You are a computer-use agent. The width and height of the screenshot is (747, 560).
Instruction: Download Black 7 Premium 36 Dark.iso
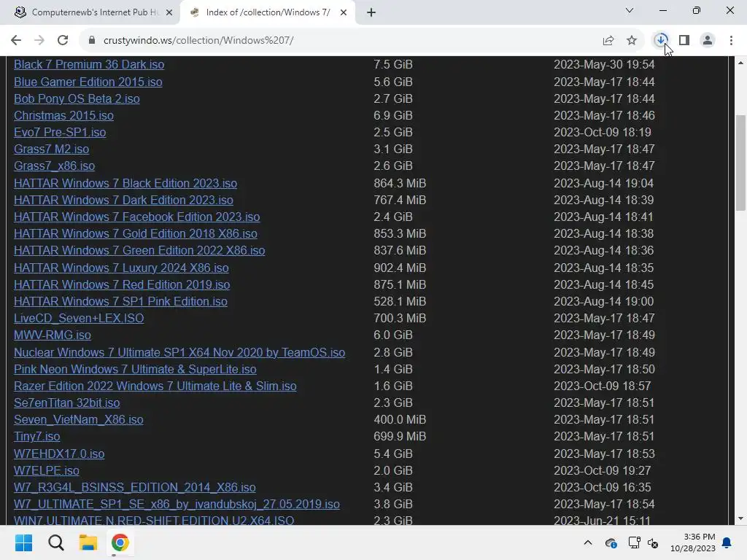(x=89, y=64)
